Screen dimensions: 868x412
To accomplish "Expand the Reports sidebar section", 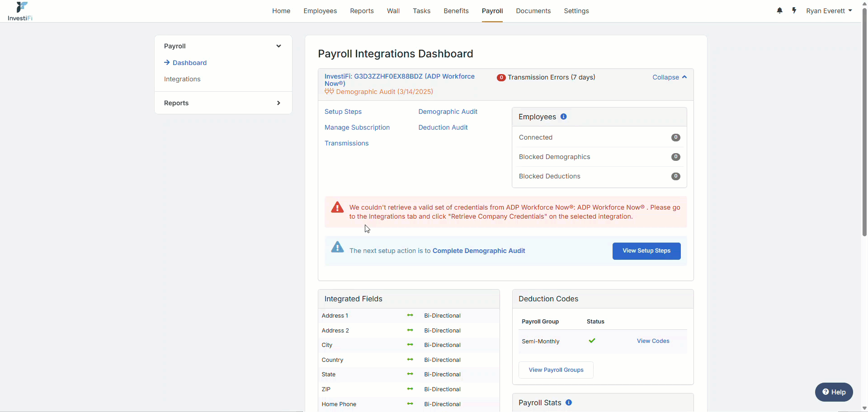I will coord(278,103).
